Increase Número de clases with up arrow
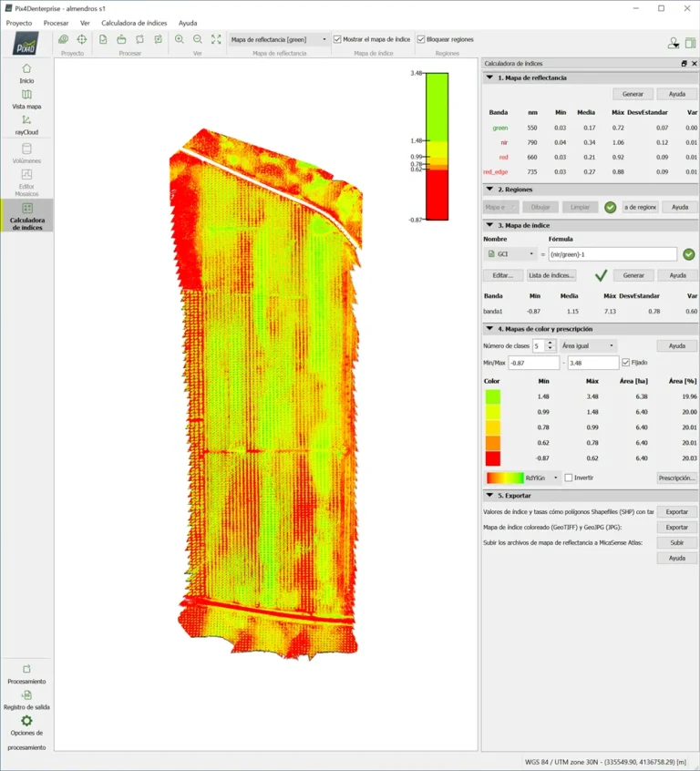This screenshot has width=700, height=771. (551, 343)
